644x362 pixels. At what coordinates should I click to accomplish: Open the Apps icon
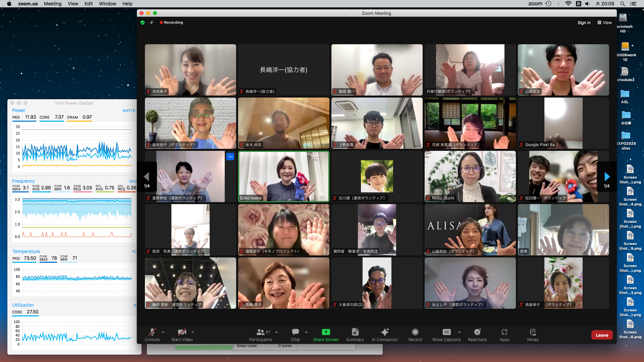coord(504,332)
